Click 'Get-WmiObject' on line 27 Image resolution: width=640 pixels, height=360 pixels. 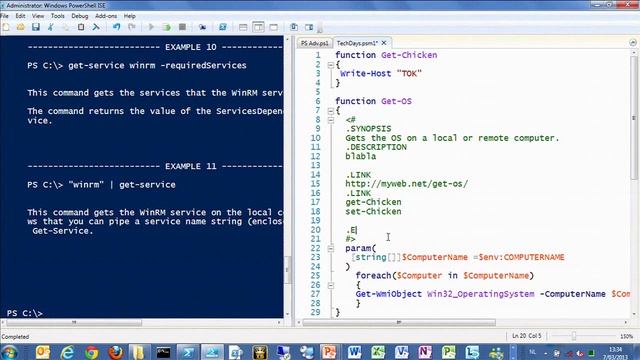(389, 294)
